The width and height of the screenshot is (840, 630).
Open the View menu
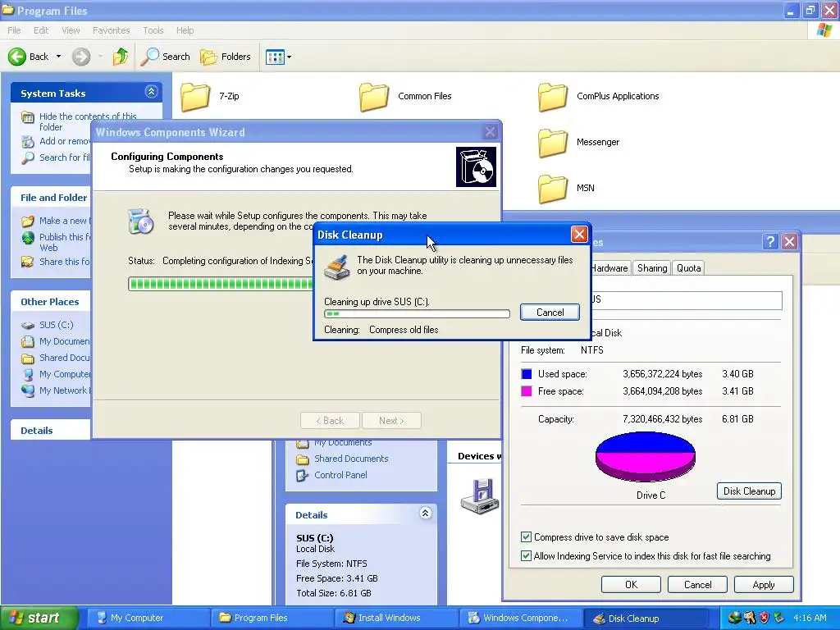[x=71, y=30]
